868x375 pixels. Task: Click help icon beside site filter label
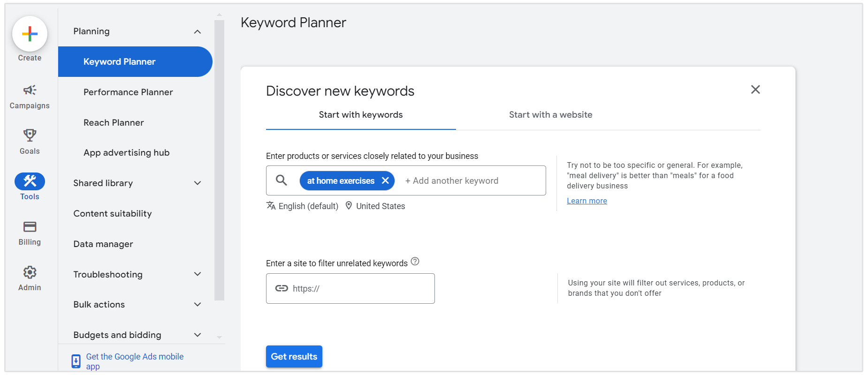click(415, 262)
